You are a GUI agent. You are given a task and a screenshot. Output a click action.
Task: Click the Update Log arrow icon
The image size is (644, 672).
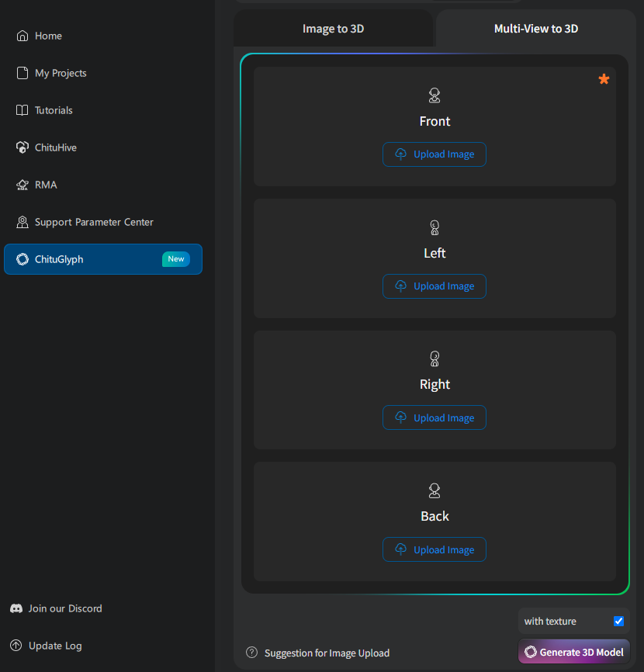16,646
